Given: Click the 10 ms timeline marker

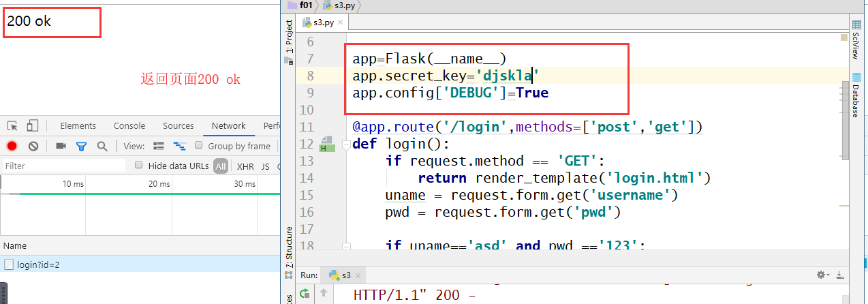Looking at the screenshot, I should [x=74, y=184].
